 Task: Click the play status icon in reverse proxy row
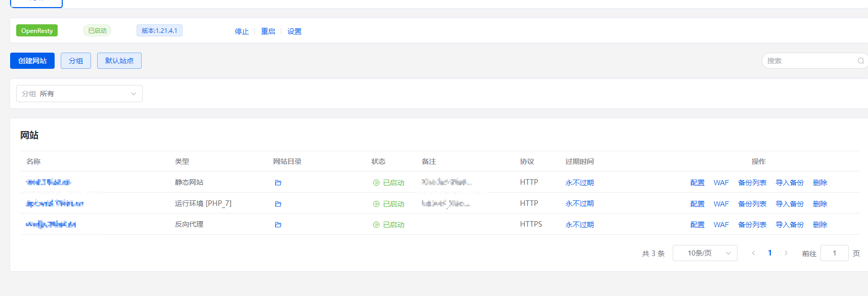pos(376,225)
